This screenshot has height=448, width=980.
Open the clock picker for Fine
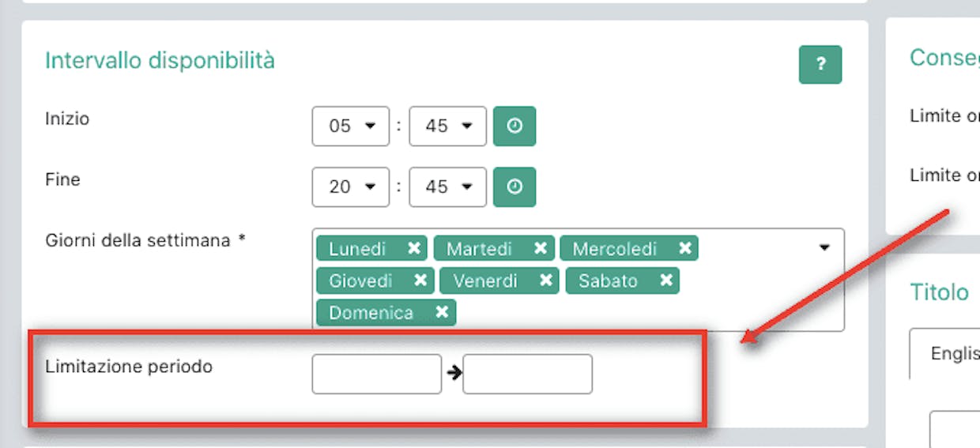pos(514,186)
